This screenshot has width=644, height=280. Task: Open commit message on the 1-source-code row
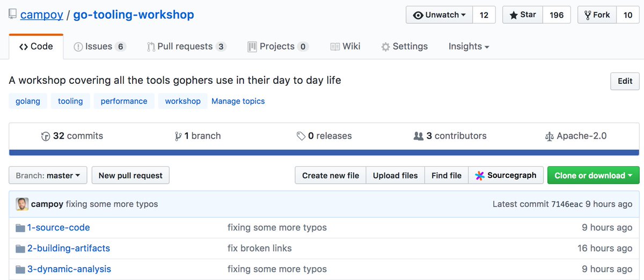pyautogui.click(x=277, y=228)
